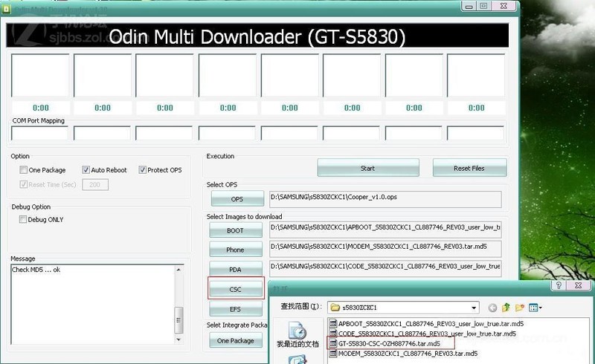The image size is (595, 364).
Task: Click the BOOT image path field
Action: (385, 230)
